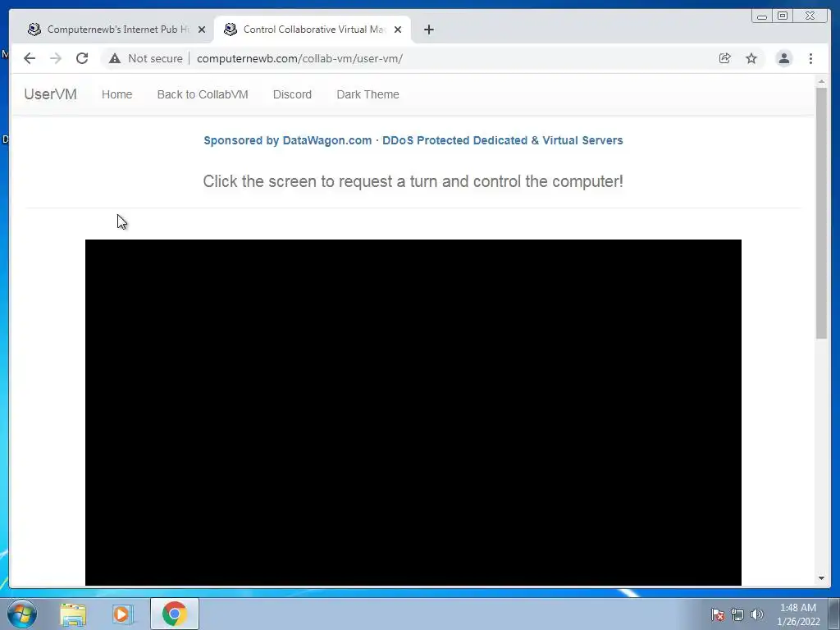
Task: Click the Show desktop taskbar strip
Action: [x=834, y=614]
